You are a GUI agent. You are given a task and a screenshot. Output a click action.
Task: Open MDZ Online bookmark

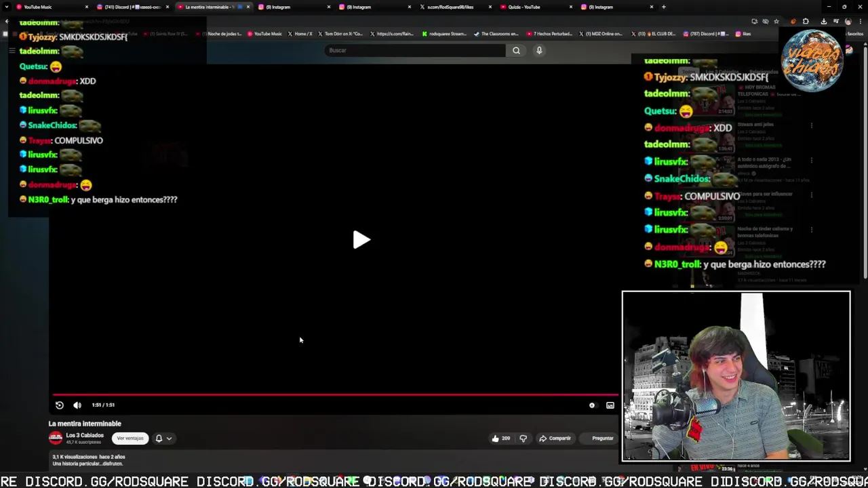pyautogui.click(x=601, y=34)
